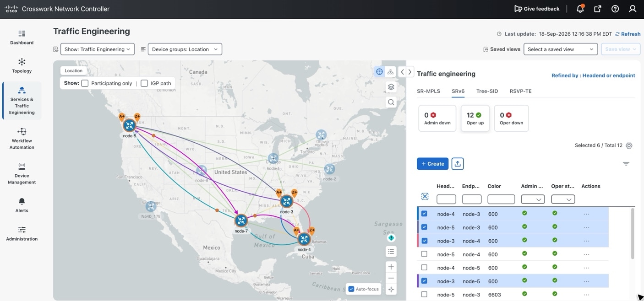644x301 pixels.
Task: Click the Color filter input field
Action: coord(501,199)
